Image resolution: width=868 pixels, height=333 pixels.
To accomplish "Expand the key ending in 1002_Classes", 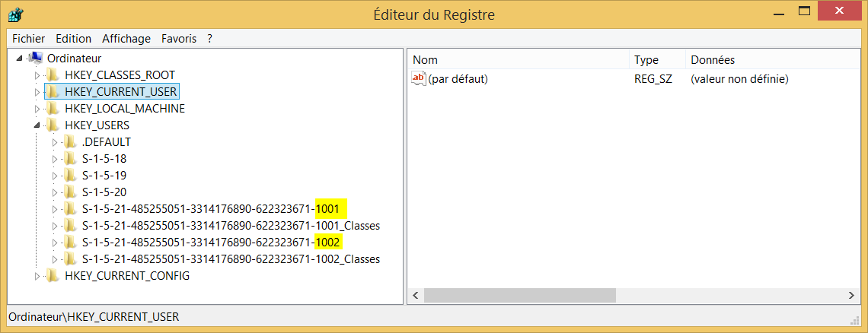I will (54, 259).
